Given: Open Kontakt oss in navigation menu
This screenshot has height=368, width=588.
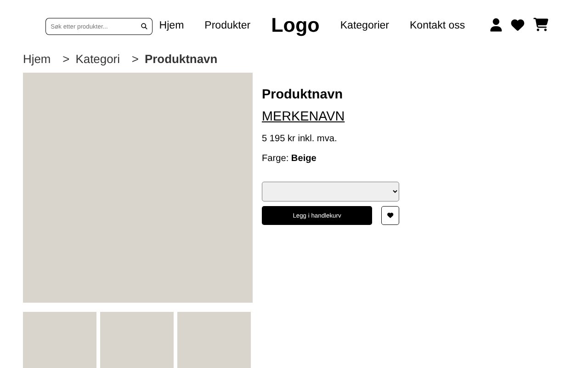Looking at the screenshot, I should (437, 25).
